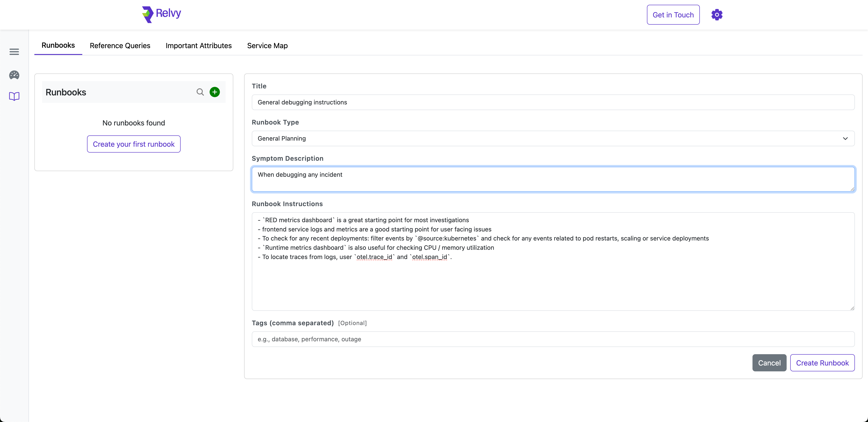Click inside the Symptom Description text area

pos(553,179)
